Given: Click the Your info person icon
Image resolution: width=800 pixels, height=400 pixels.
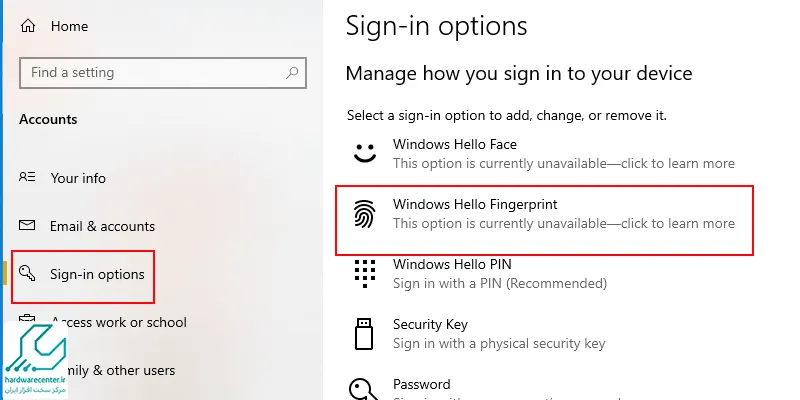Looking at the screenshot, I should coord(27,177).
